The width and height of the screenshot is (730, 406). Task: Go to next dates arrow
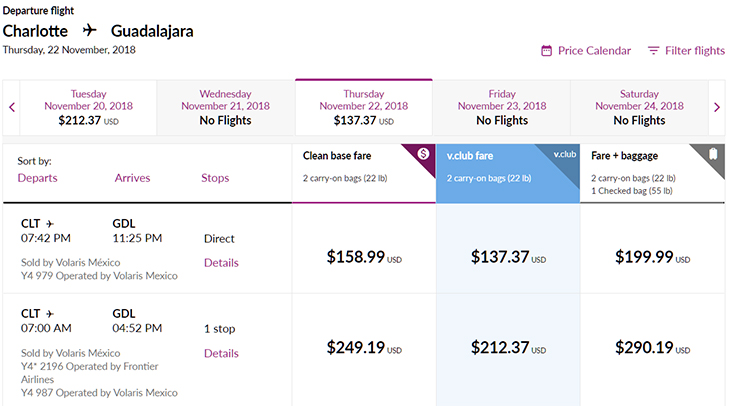point(717,108)
